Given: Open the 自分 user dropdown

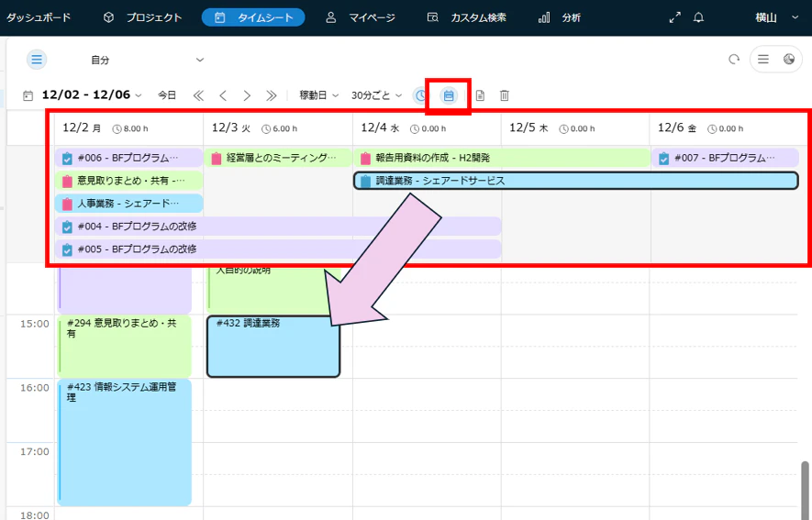Looking at the screenshot, I should (148, 60).
